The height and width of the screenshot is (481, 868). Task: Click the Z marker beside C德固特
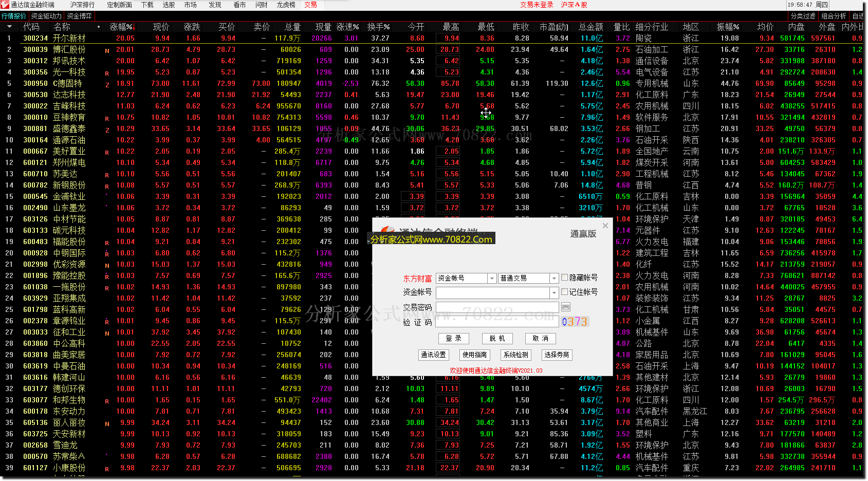(107, 84)
